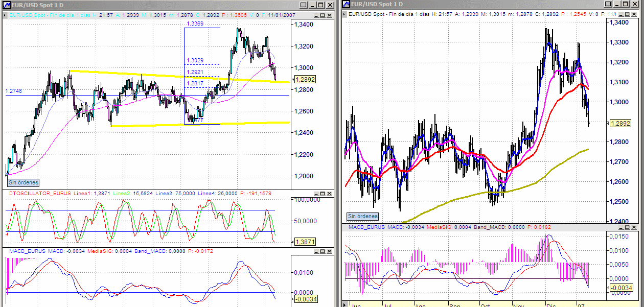Minimize the left window MACD_EURUS panel
Viewport: 644px width, 307px height.
click(x=316, y=251)
